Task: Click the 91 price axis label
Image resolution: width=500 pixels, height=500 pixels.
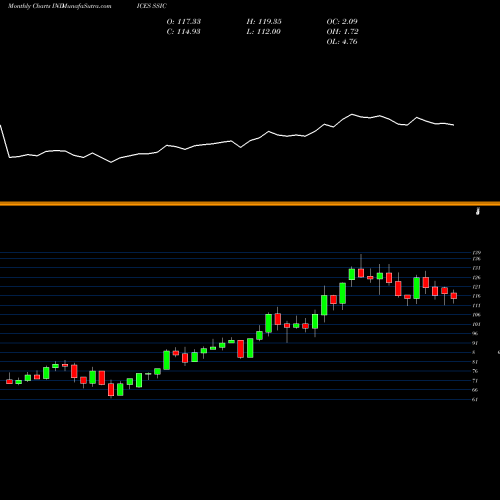Action: coord(475,343)
